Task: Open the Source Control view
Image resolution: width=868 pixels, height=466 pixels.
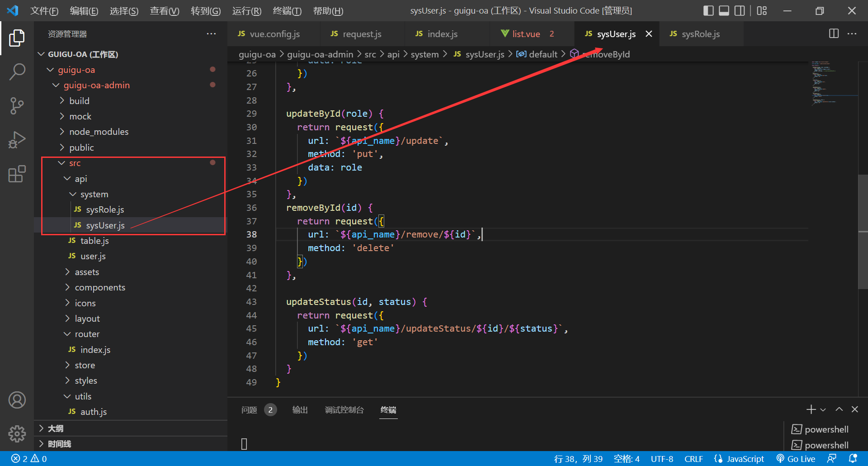Action: [x=17, y=106]
